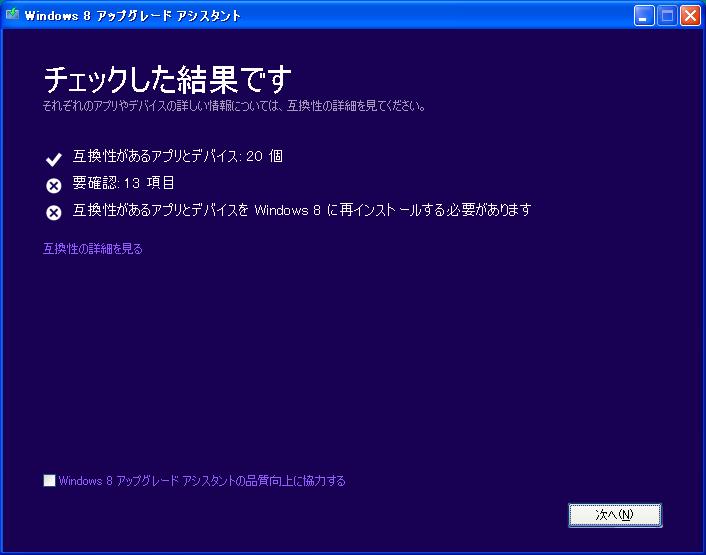Select the text about reinstalling on Windows 8
This screenshot has height=555, width=706.
click(x=302, y=210)
